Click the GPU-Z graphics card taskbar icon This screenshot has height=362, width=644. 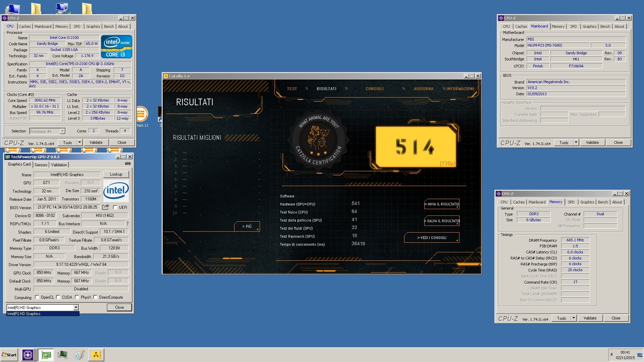point(46,355)
